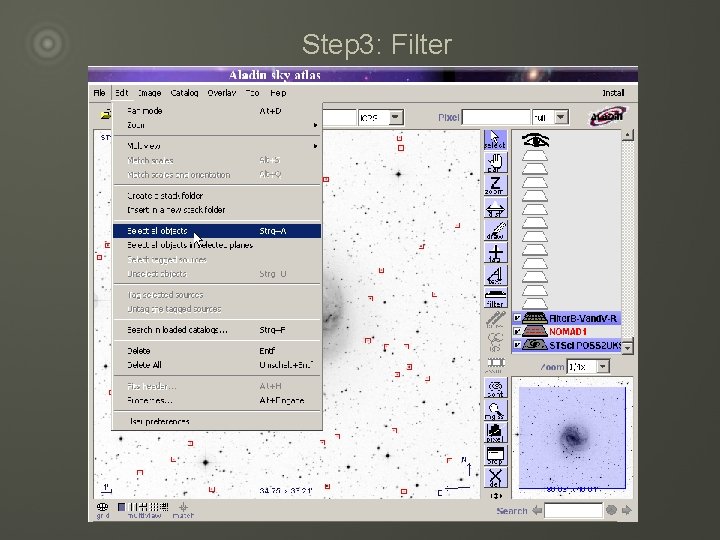The width and height of the screenshot is (720, 540).
Task: Pick the Zoom tool marked Z
Action: [x=495, y=185]
